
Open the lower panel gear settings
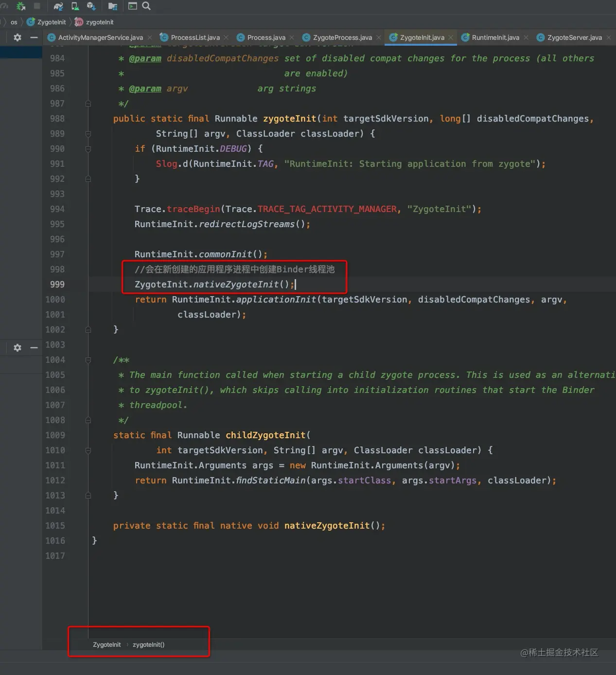(18, 348)
